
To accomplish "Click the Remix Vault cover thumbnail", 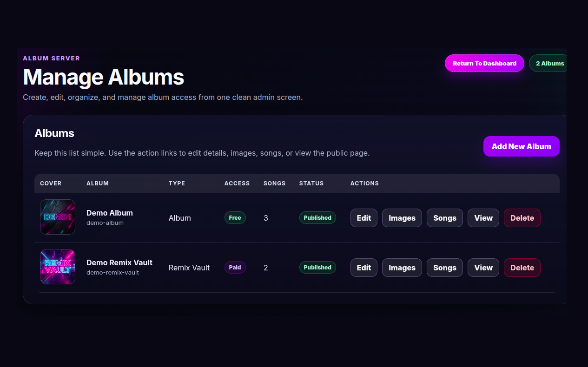I will [58, 267].
